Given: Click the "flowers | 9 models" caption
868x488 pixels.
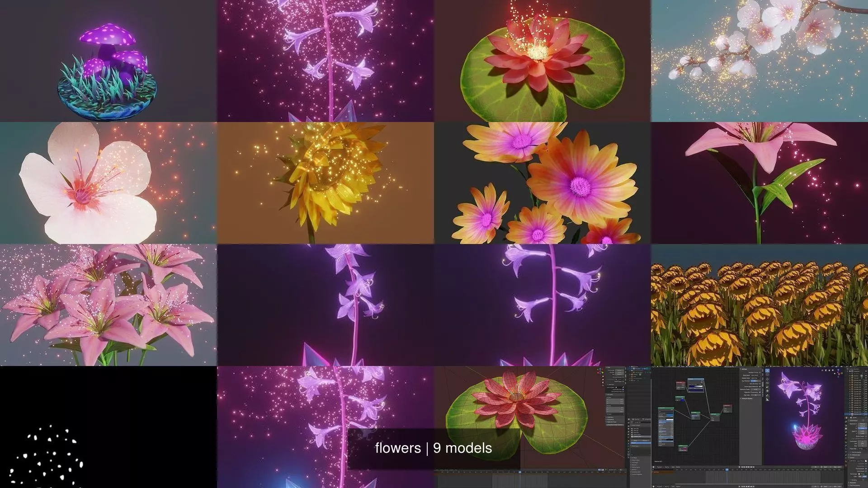Looking at the screenshot, I should (x=433, y=448).
